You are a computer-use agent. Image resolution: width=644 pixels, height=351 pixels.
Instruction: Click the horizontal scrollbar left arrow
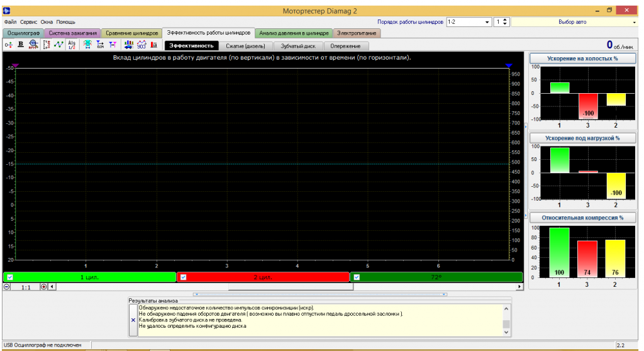tap(52, 287)
